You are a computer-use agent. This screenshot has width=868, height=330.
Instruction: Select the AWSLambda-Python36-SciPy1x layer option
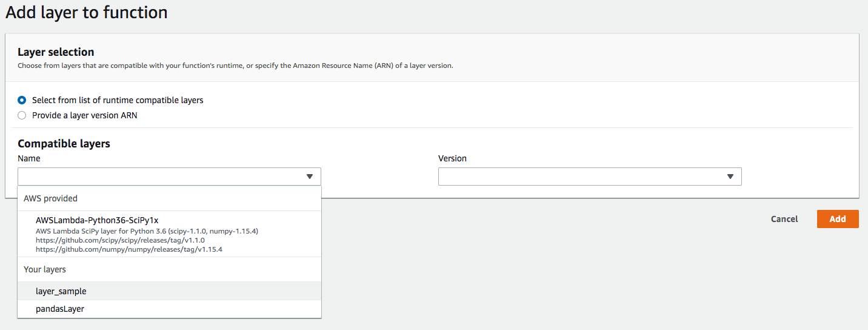click(x=97, y=220)
